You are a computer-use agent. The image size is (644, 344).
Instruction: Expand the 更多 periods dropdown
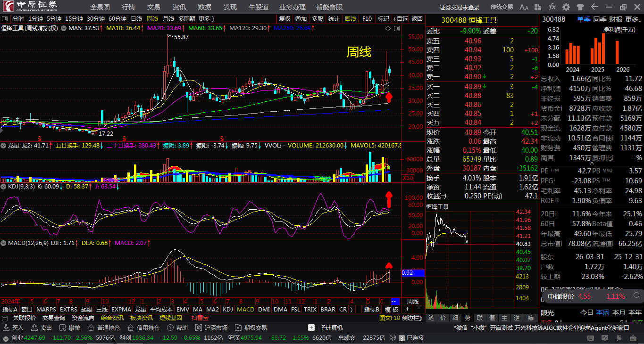(207, 19)
